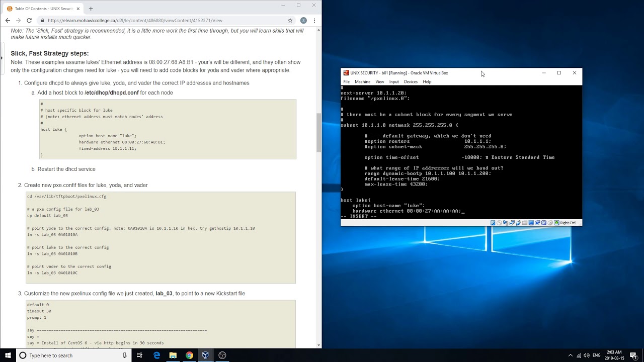Screen dimensions: 644x362
Task: Click 'max-lease-time 43200;' in terminal
Action: [396, 184]
